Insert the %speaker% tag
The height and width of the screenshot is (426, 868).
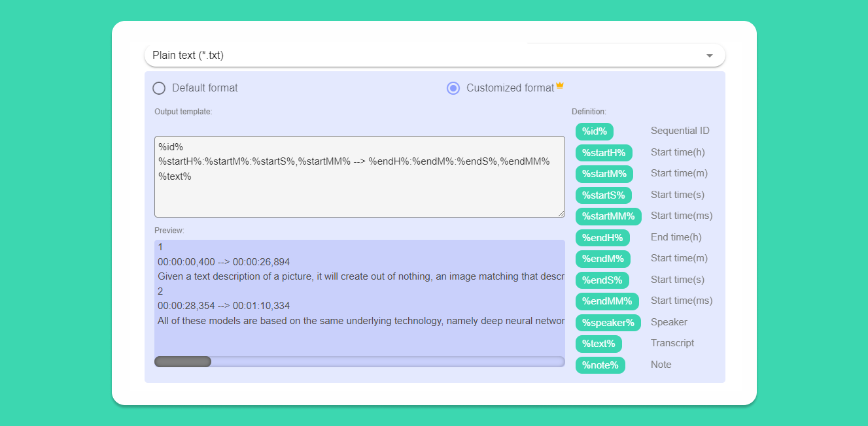pos(608,322)
